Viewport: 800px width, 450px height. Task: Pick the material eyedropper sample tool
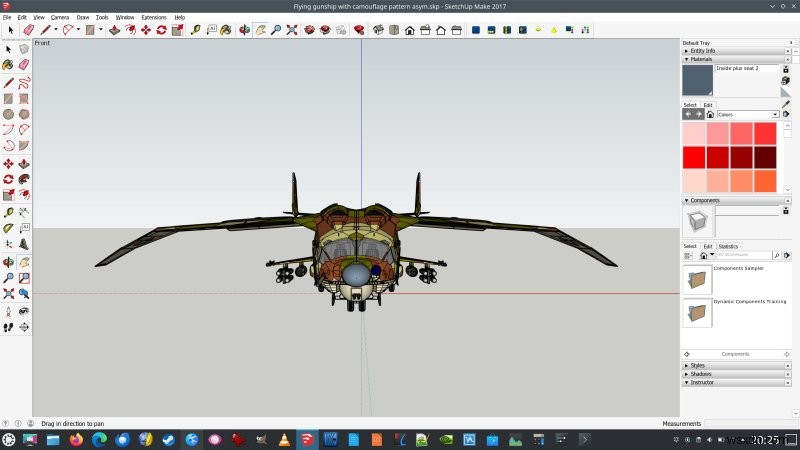(x=786, y=104)
